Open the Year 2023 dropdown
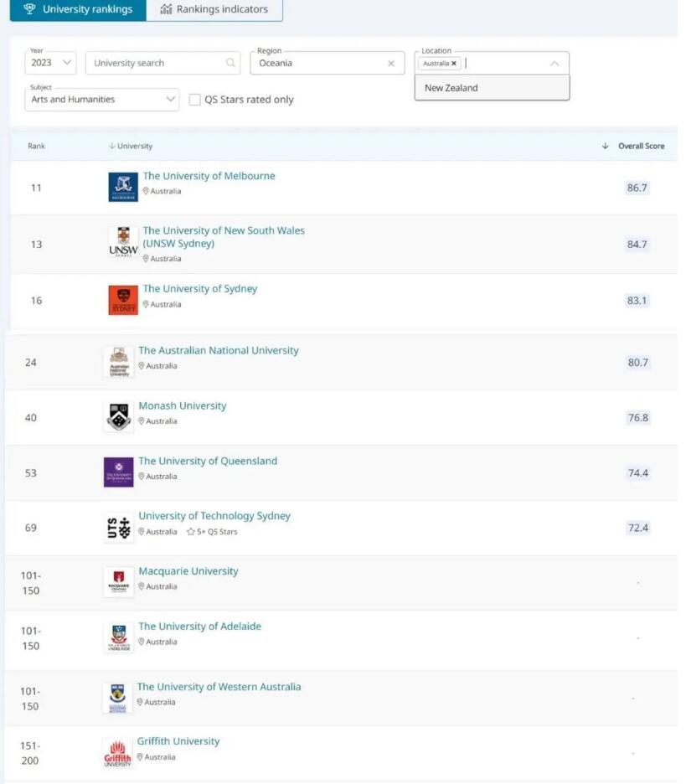 50,63
